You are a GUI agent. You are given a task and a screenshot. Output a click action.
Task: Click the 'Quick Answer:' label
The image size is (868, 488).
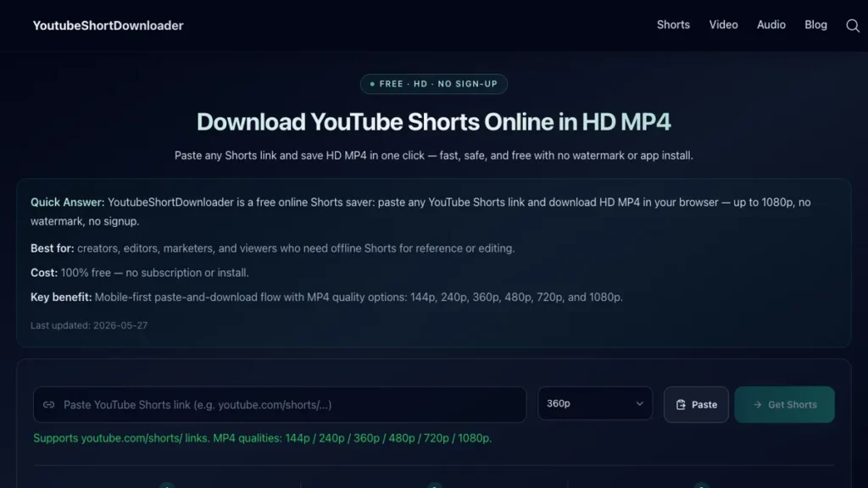coord(68,202)
